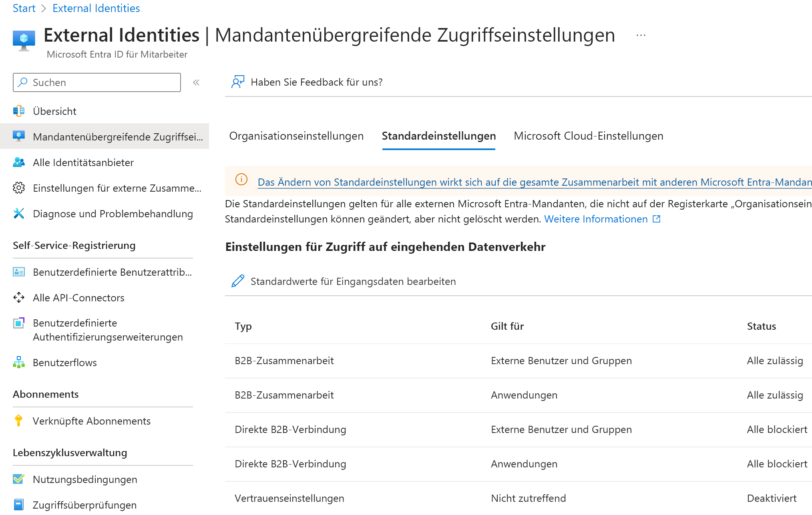Click the Alle Identitätsanbieter people icon
The width and height of the screenshot is (812, 515).
coord(19,162)
